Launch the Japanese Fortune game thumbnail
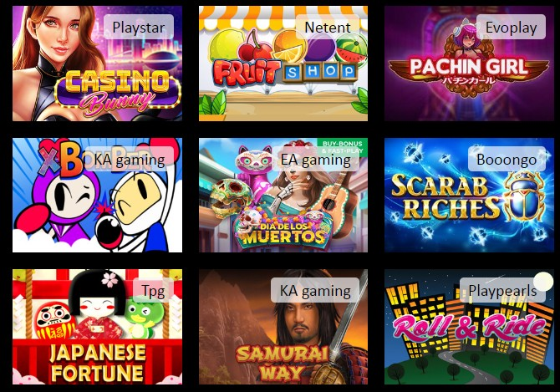Viewport: 560px width, 392px height. (97, 327)
